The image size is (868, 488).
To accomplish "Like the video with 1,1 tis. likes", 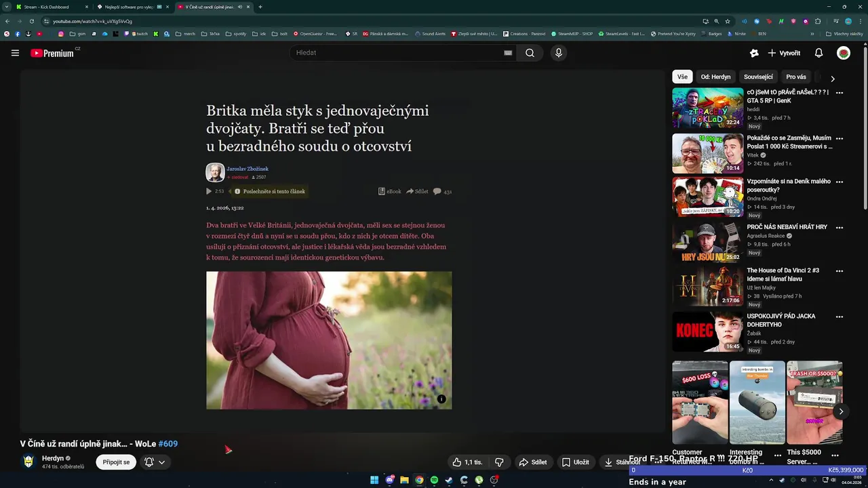I will click(x=467, y=462).
